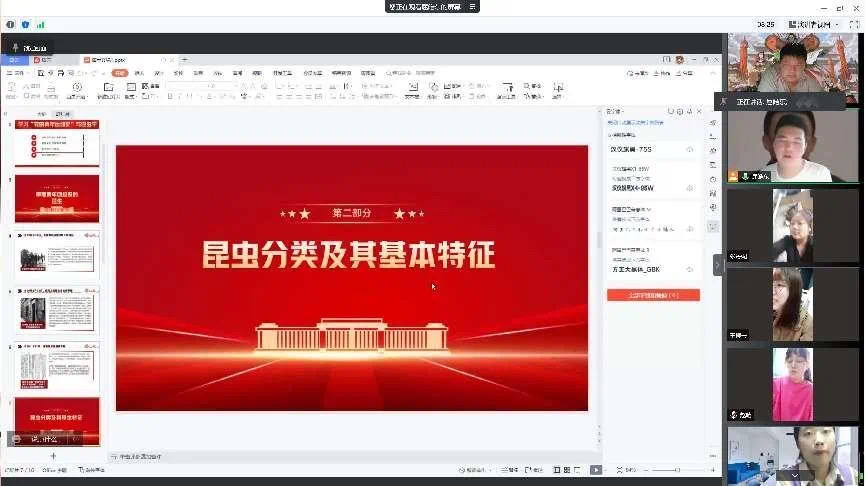This screenshot has width=865, height=486.
Task: Toggle eye icon beside 汉仪旗黑X4-98W font
Action: (690, 187)
